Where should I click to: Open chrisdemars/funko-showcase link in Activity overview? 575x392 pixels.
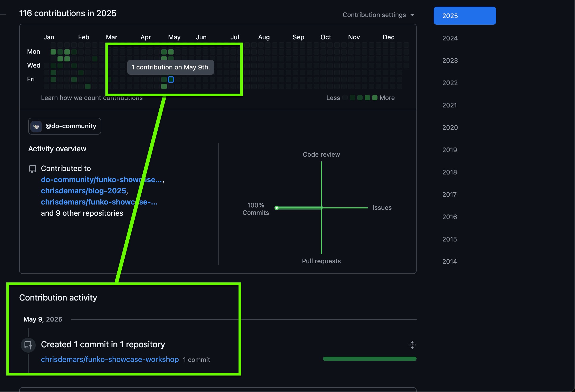[99, 202]
